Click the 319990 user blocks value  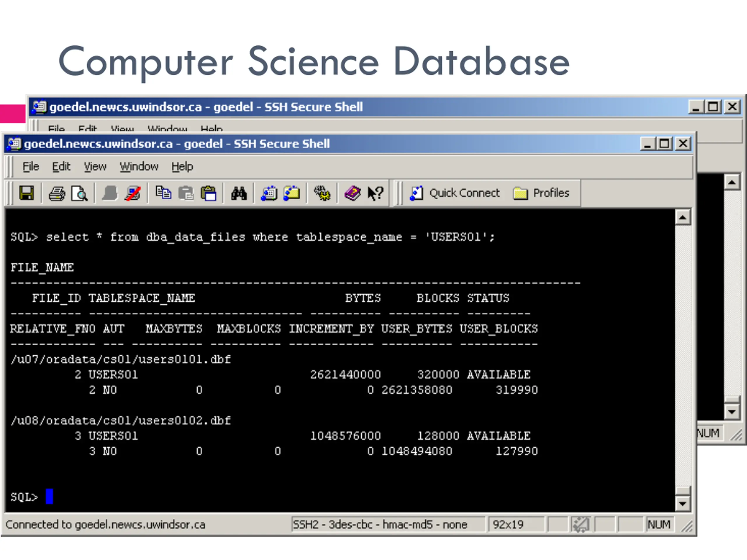point(517,390)
